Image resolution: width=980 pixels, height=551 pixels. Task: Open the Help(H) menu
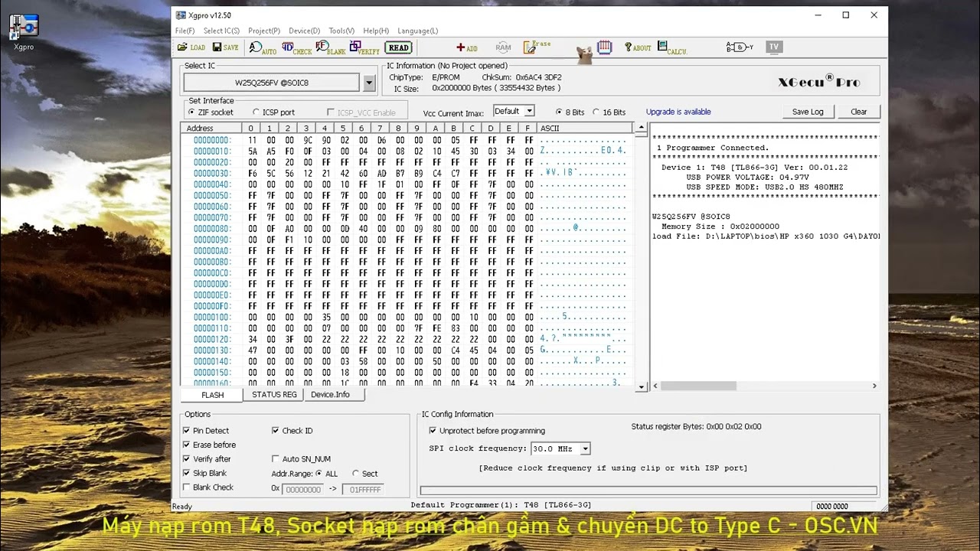(x=376, y=31)
